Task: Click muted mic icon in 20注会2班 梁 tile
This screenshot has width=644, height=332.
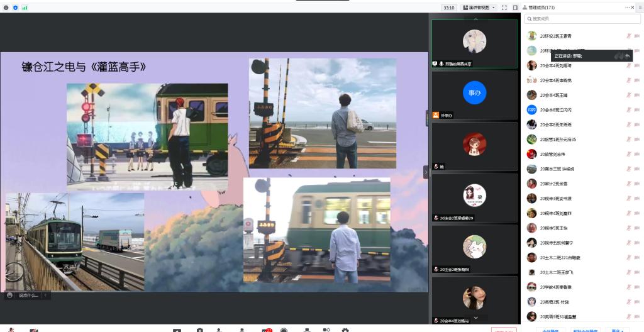Action: (436, 218)
